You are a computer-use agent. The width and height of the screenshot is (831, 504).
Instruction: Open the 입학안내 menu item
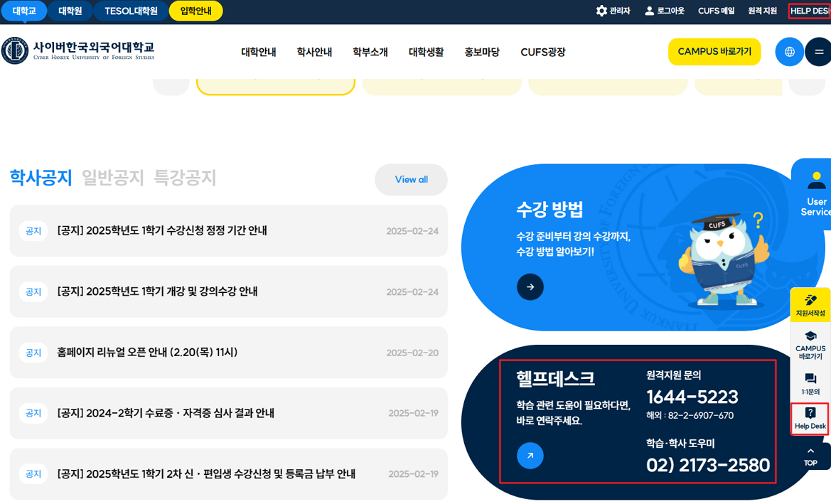[x=195, y=11]
